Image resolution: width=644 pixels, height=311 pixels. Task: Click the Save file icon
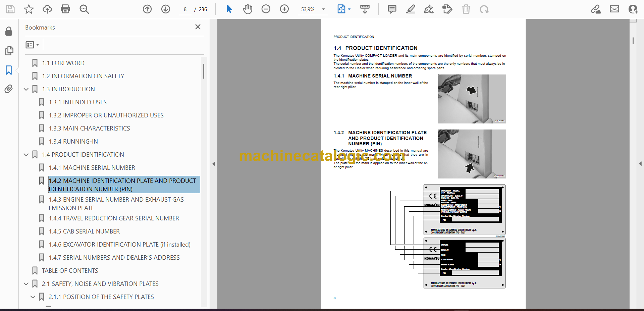click(10, 9)
